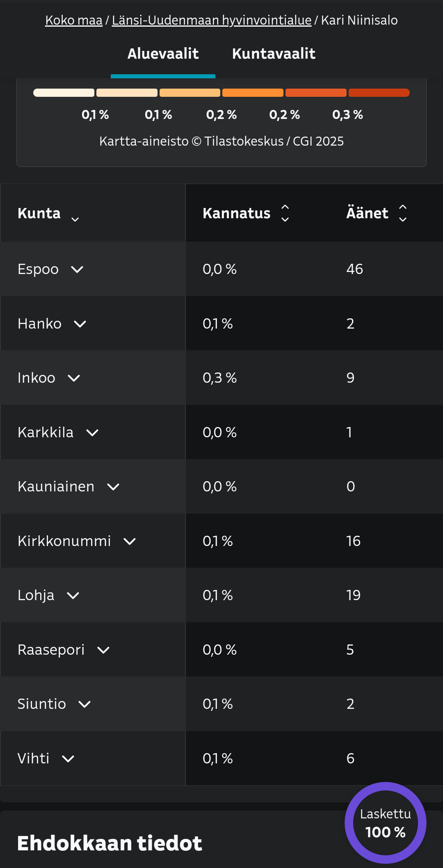Sort table by Äänet column arrows
Screen dimensions: 443x868
(403, 213)
